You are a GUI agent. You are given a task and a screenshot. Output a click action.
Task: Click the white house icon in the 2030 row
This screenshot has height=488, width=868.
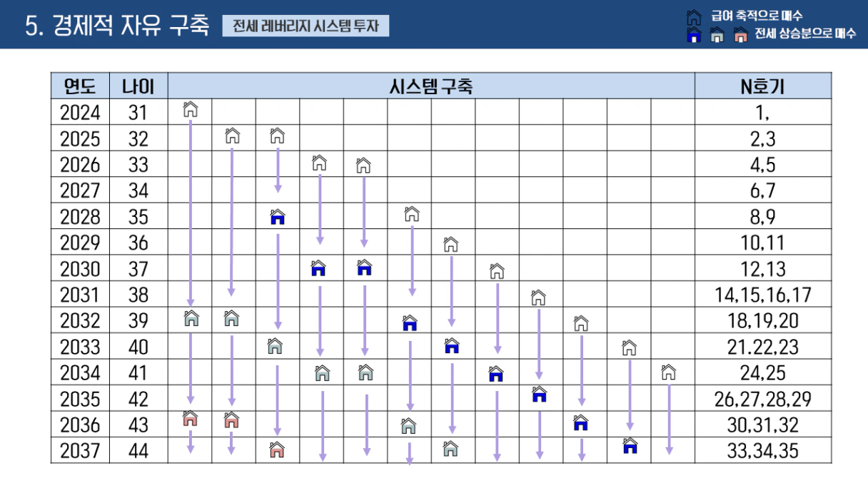point(497,271)
